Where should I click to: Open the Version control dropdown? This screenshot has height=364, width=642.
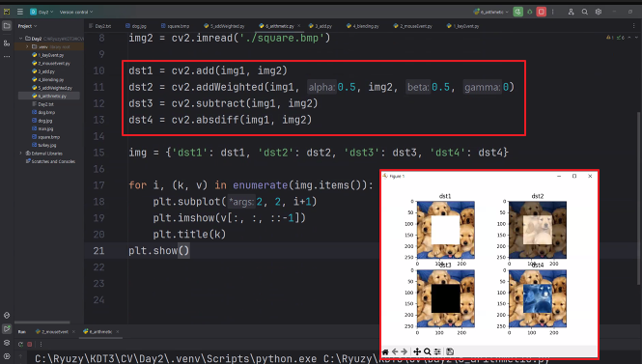[76, 12]
